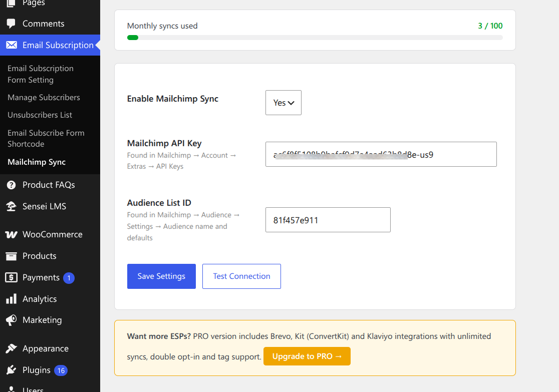Open WooCommerce menu label
Viewport: 559px width, 392px height.
53,234
